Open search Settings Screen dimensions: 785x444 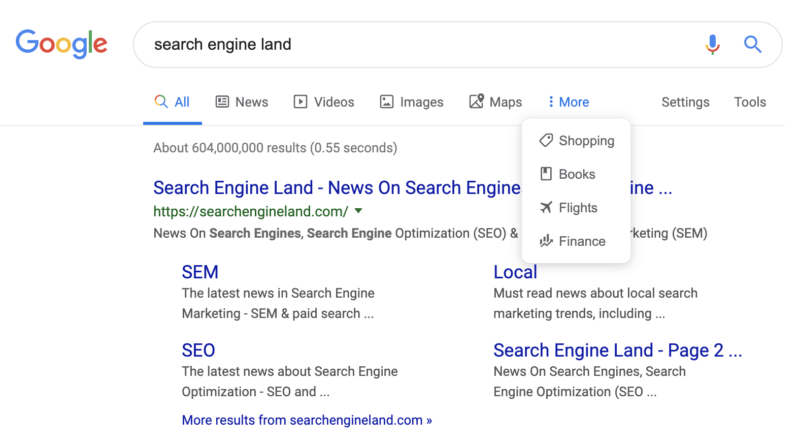[685, 102]
